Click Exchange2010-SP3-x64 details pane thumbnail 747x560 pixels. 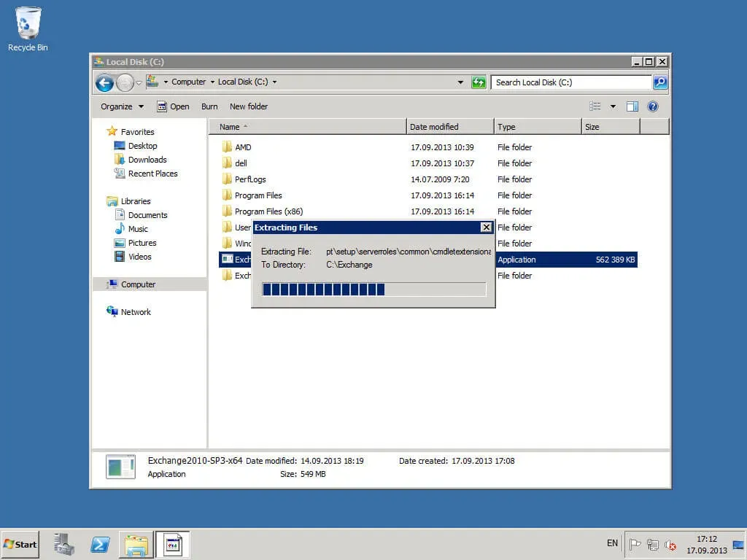click(x=120, y=467)
